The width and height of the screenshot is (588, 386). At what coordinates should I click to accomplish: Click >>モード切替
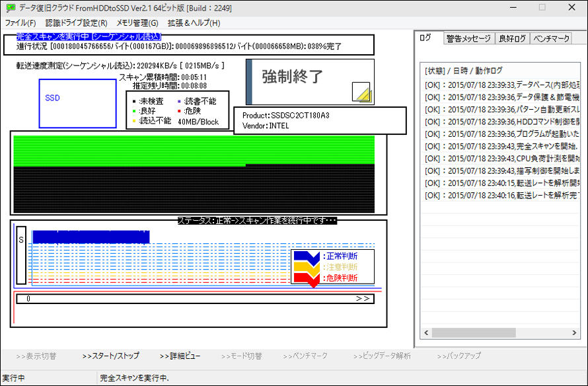242,356
